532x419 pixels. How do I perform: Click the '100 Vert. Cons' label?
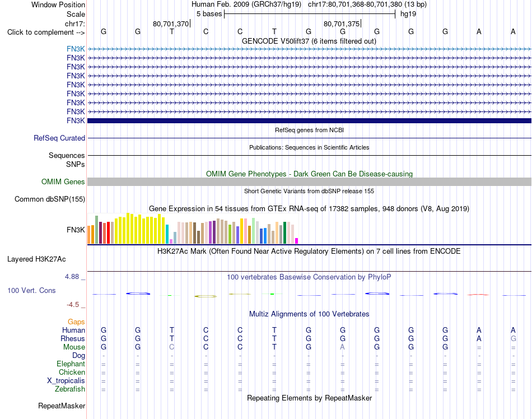pos(31,290)
